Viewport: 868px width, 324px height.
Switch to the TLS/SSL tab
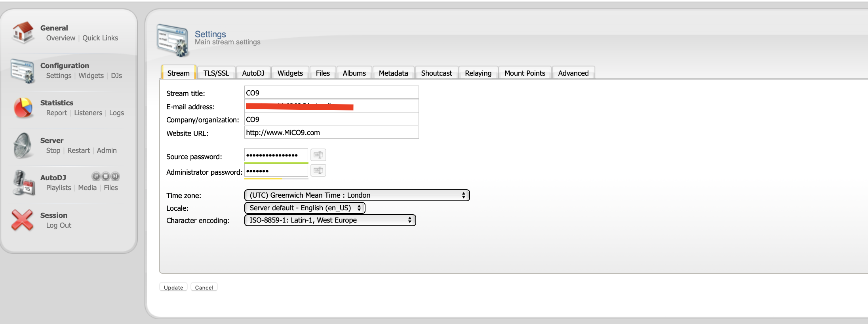tap(216, 73)
